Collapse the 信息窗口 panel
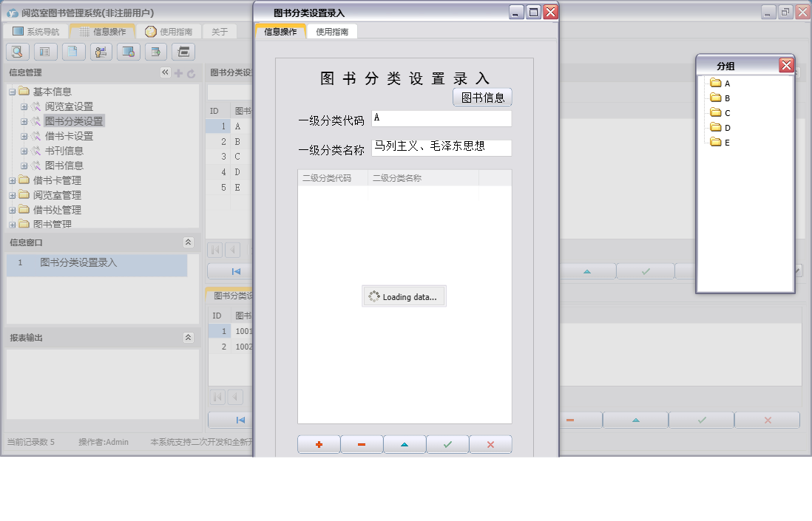 (188, 242)
